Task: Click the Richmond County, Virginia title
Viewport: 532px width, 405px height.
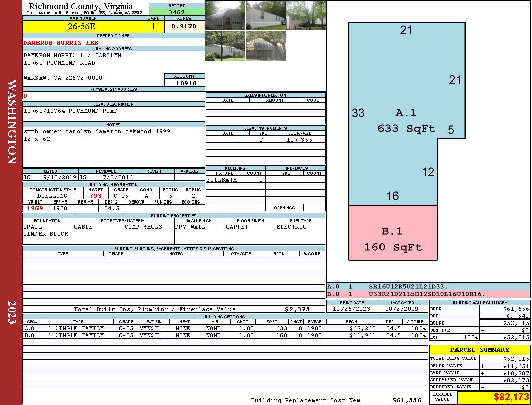Action: coord(81,6)
